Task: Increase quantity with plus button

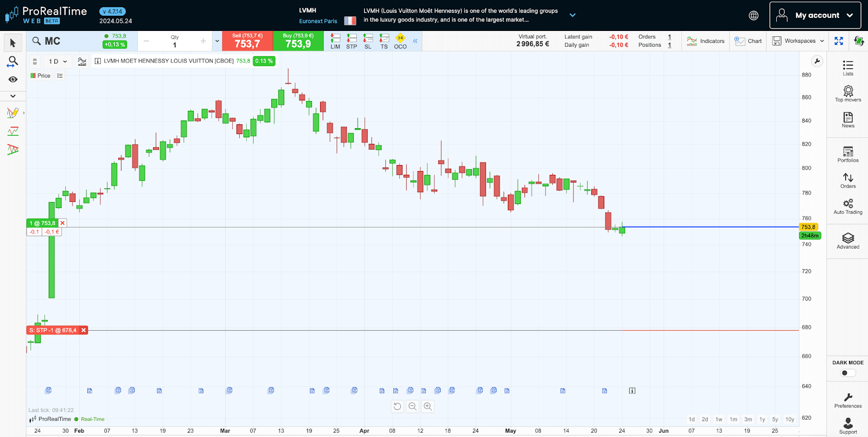Action: (203, 41)
